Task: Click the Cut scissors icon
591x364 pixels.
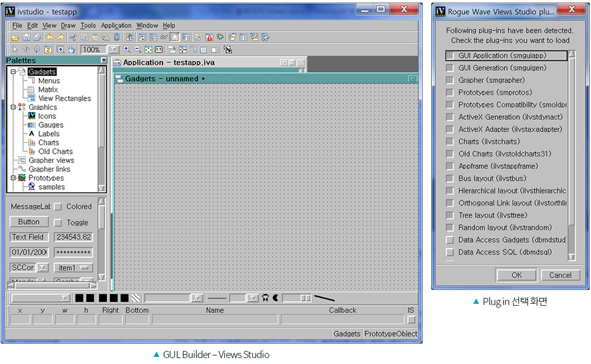Action: (73, 37)
